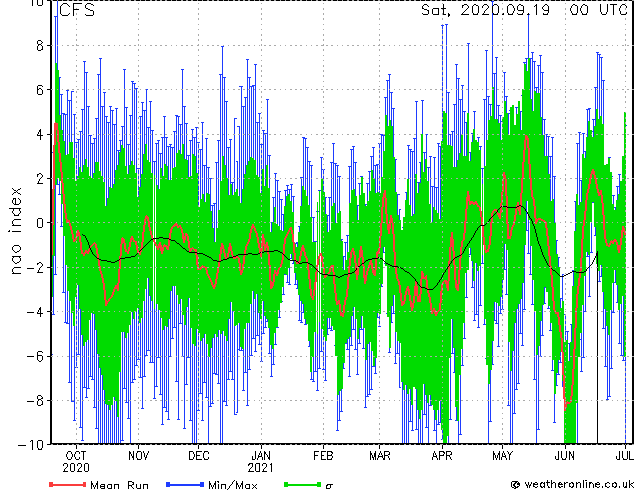
Task: Click the NOV month axis label
Action: tap(139, 456)
